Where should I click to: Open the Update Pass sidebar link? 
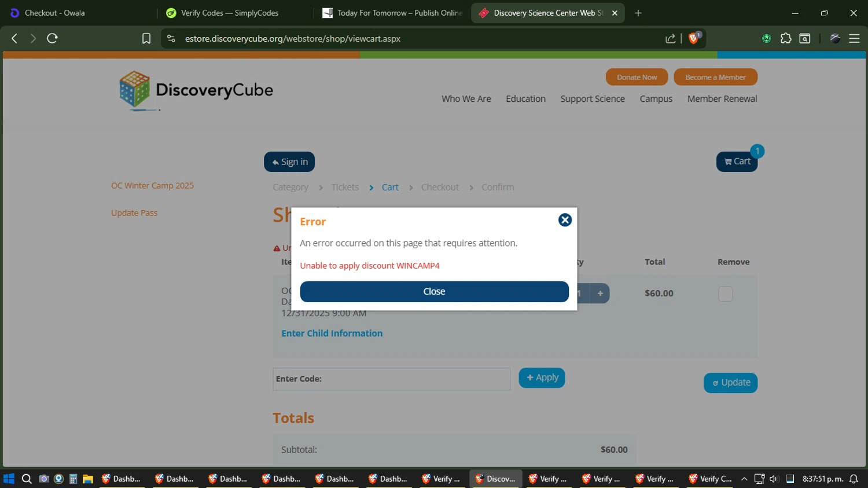(x=134, y=213)
